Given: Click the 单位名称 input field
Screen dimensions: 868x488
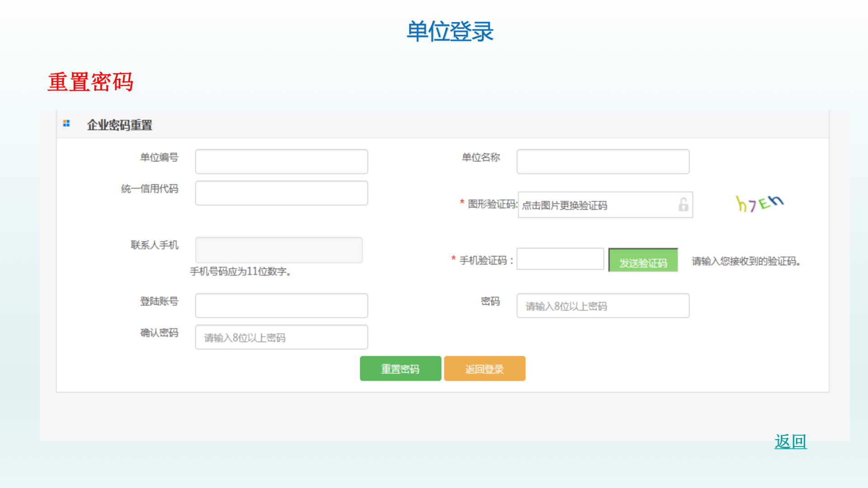Looking at the screenshot, I should tap(603, 162).
